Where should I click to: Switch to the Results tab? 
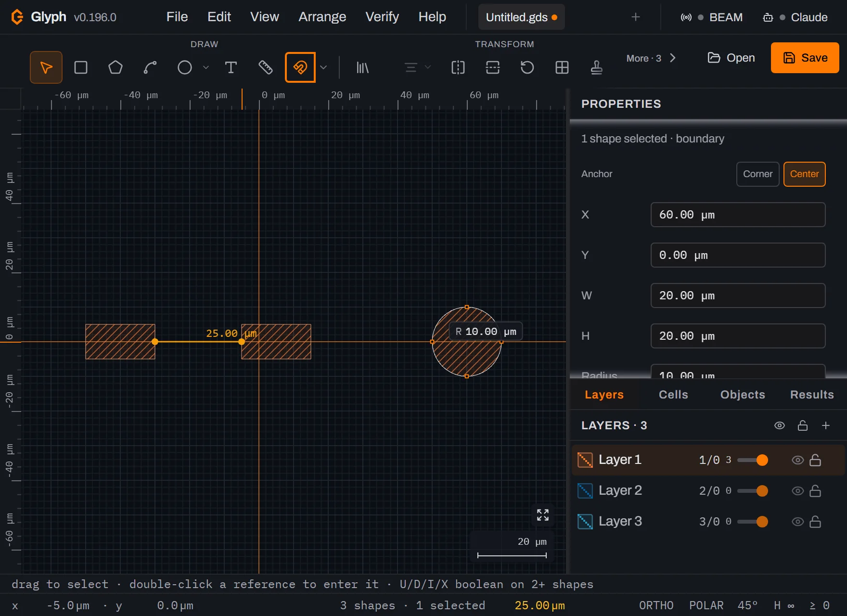tap(812, 395)
